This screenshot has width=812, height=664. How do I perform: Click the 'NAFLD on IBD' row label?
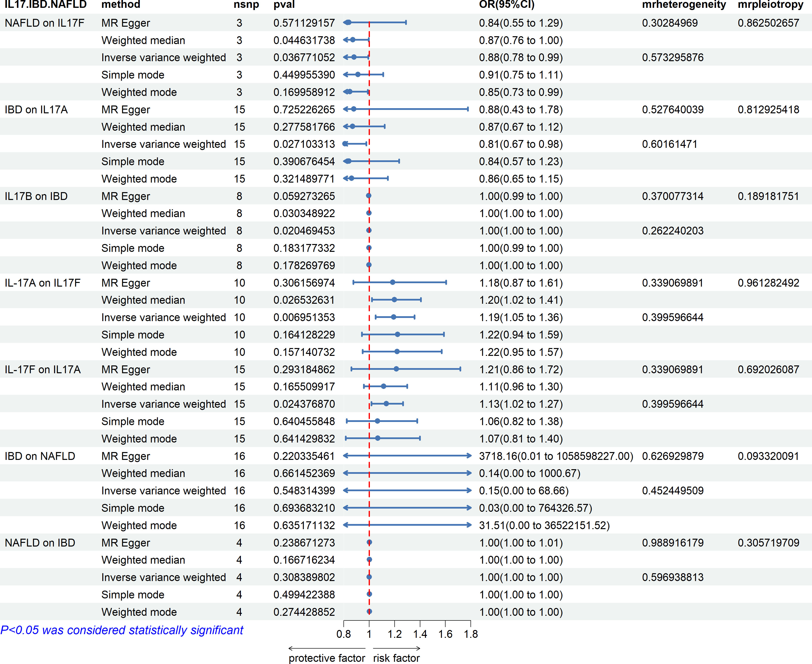click(40, 543)
